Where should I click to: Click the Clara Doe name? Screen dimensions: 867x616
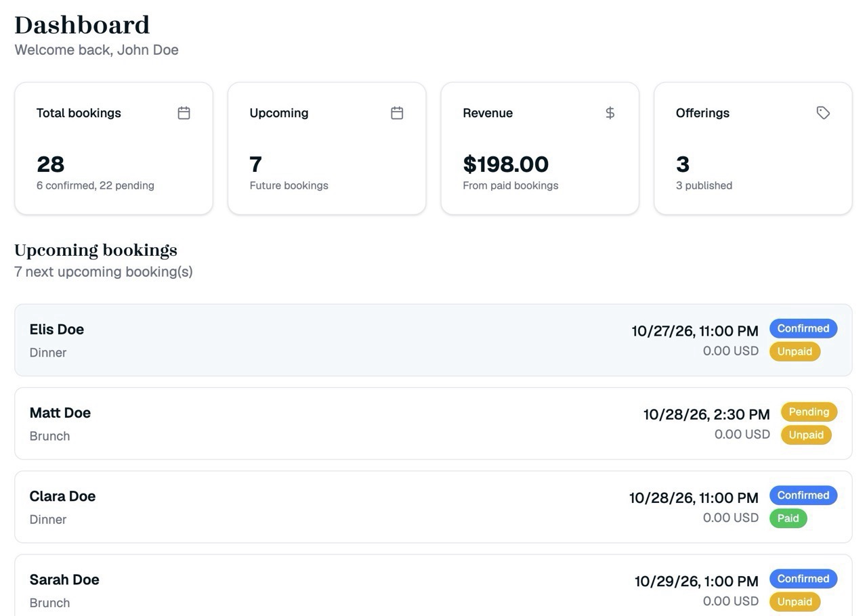point(62,496)
